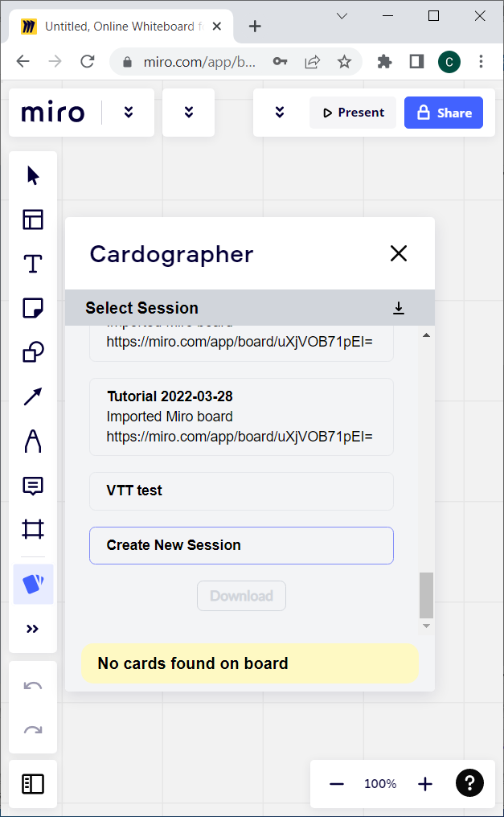Open the browser extensions puzzle icon
Screen dimensions: 504x821
[385, 62]
